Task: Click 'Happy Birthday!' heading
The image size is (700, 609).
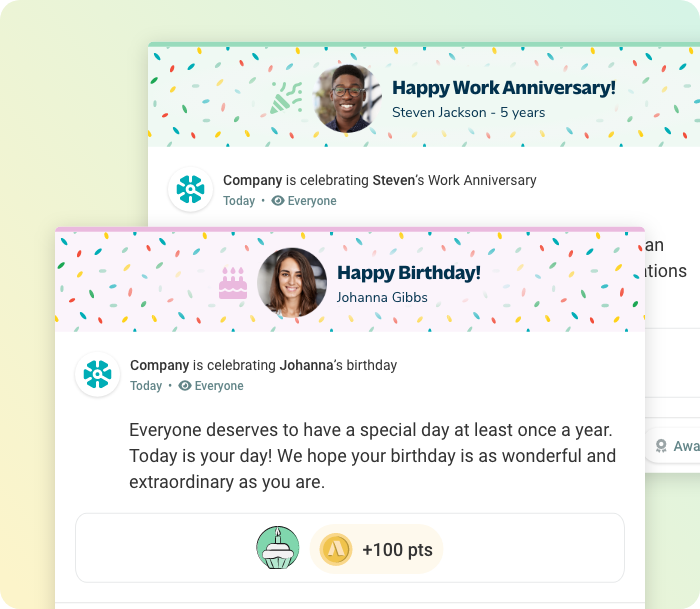Action: pyautogui.click(x=408, y=272)
